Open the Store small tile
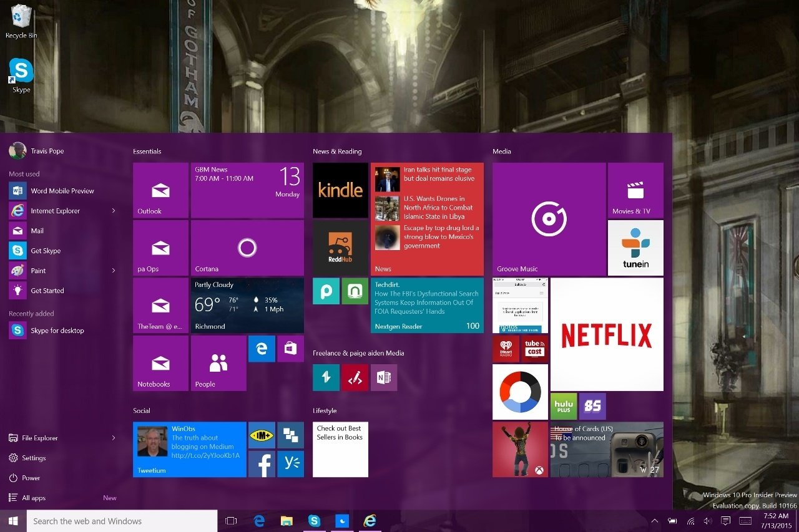799x532 pixels. click(x=290, y=349)
